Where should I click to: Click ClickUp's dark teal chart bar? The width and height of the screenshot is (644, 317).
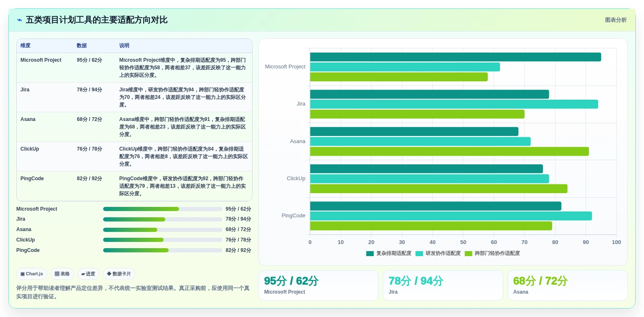[427, 169]
